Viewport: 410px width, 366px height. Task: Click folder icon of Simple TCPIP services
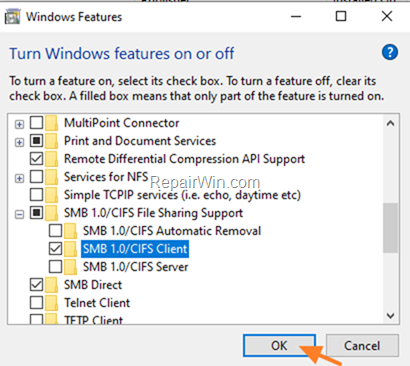pos(52,195)
